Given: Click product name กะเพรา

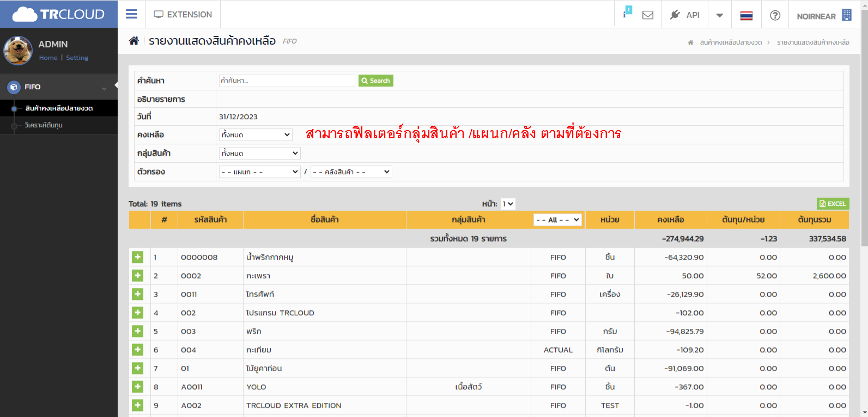Looking at the screenshot, I should [258, 276].
